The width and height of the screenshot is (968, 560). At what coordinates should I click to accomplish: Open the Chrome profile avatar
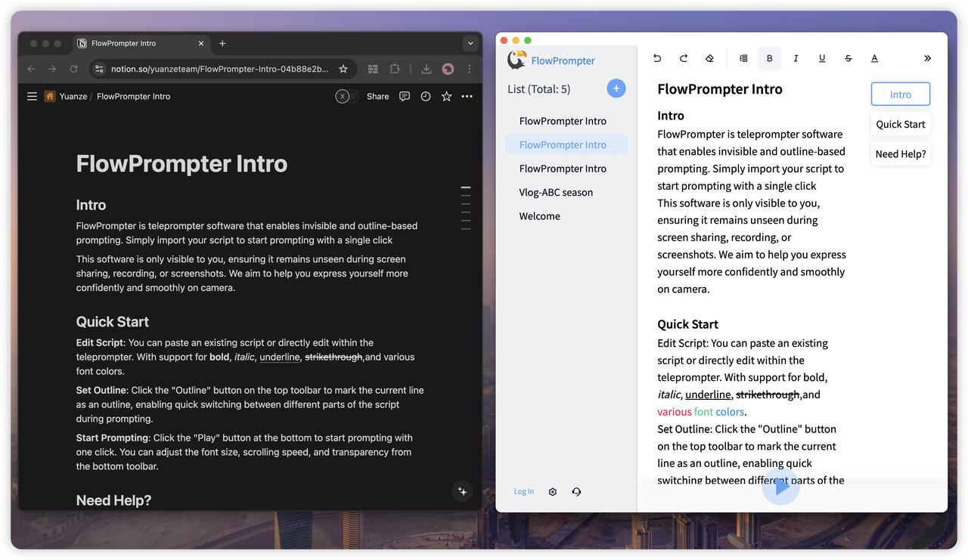(x=448, y=69)
